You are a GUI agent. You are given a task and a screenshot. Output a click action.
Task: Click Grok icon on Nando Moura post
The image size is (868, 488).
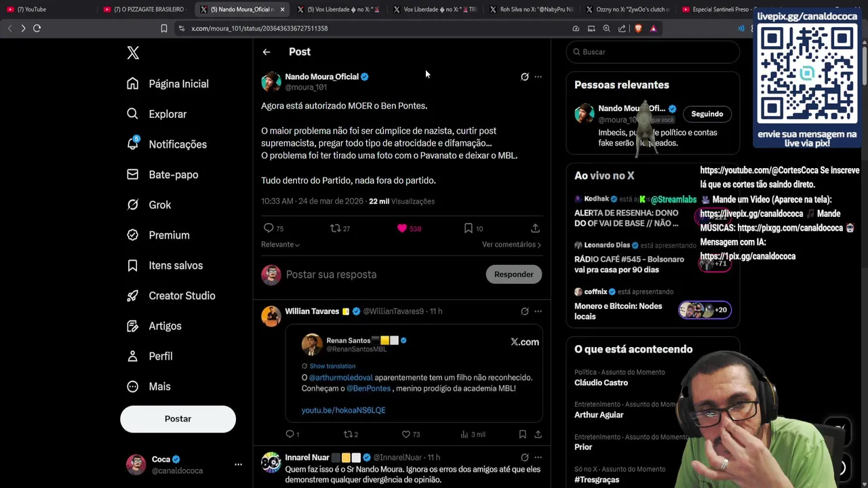click(525, 77)
